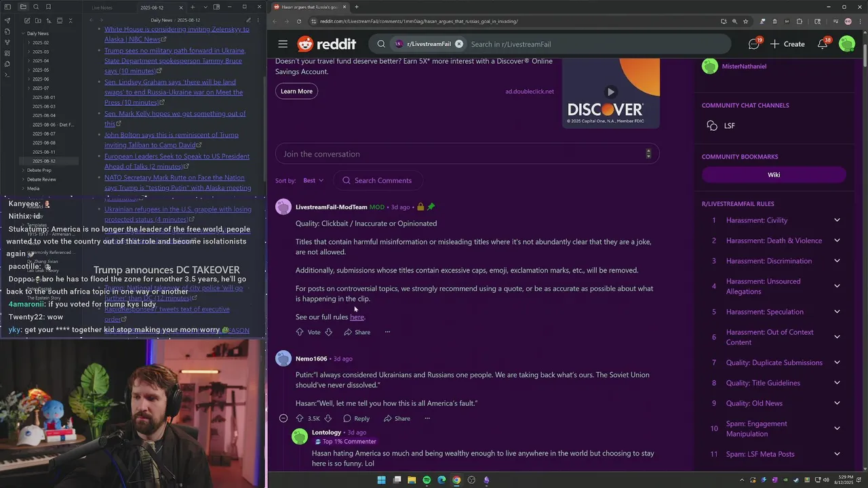The height and width of the screenshot is (488, 868).
Task: Bookmark page with Chrome star icon
Action: (x=746, y=21)
